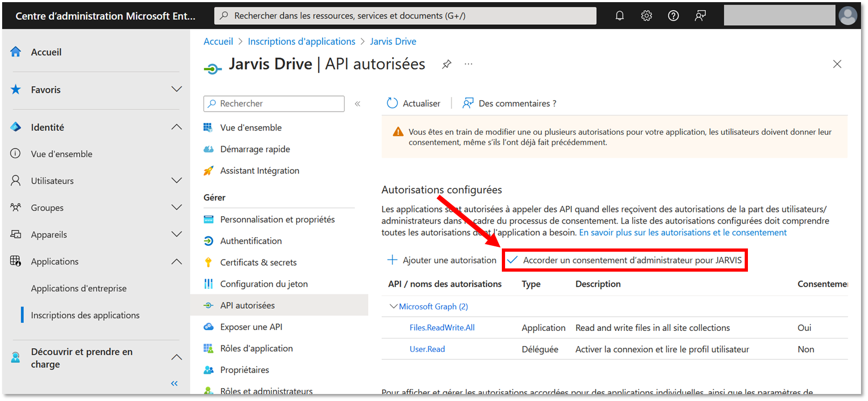The height and width of the screenshot is (401, 868).
Task: Click the Des commentaires feedback icon
Action: (x=468, y=103)
